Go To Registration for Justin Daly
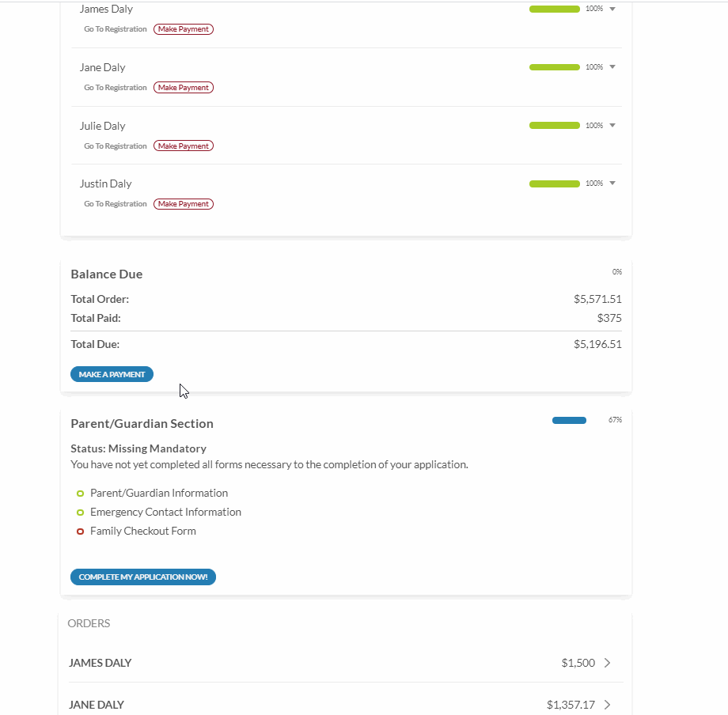728x715 pixels. (x=116, y=204)
